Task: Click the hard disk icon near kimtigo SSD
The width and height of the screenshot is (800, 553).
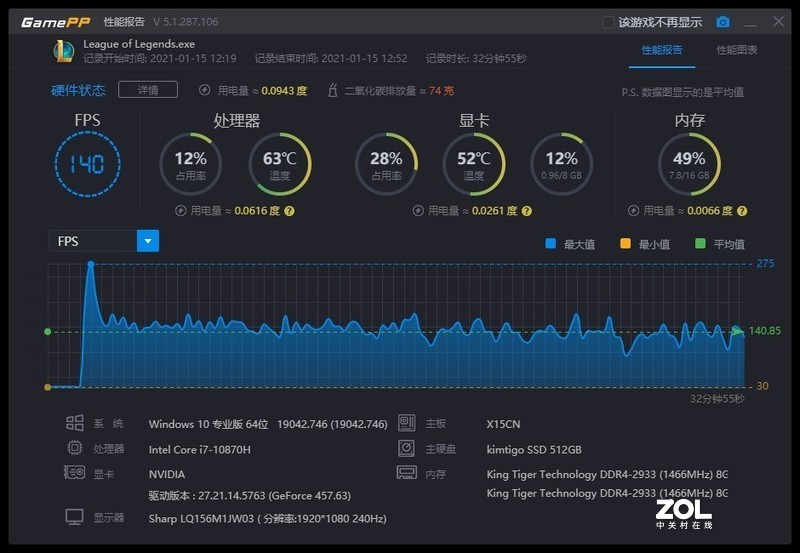Action: [x=407, y=448]
